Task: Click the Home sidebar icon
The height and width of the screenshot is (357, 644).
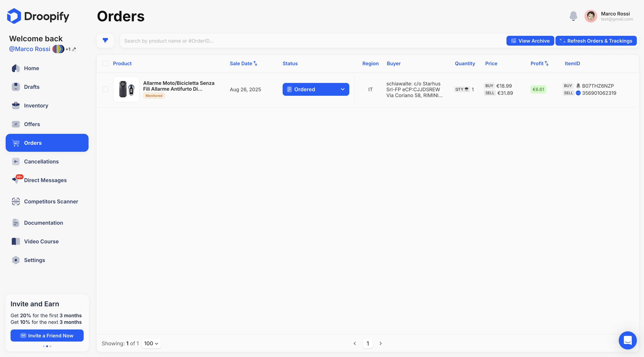Action: point(16,68)
